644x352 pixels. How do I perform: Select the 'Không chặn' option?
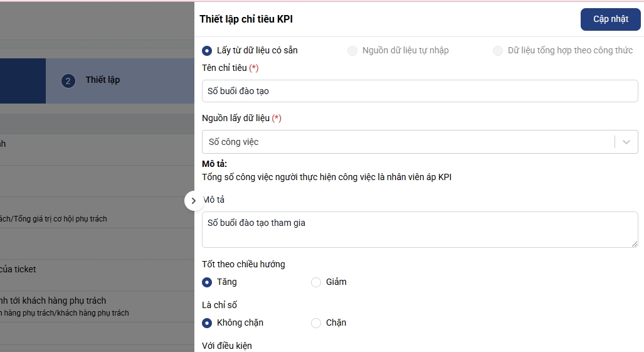point(207,323)
